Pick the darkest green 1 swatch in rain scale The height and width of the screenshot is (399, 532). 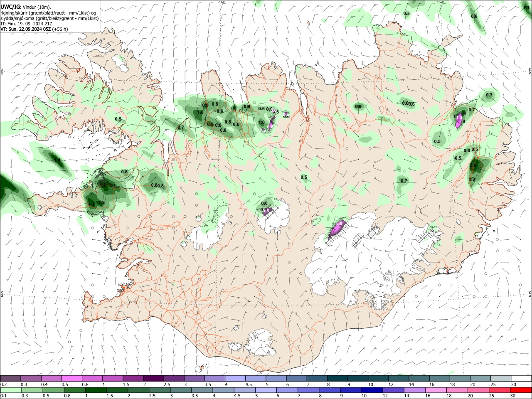96,390
